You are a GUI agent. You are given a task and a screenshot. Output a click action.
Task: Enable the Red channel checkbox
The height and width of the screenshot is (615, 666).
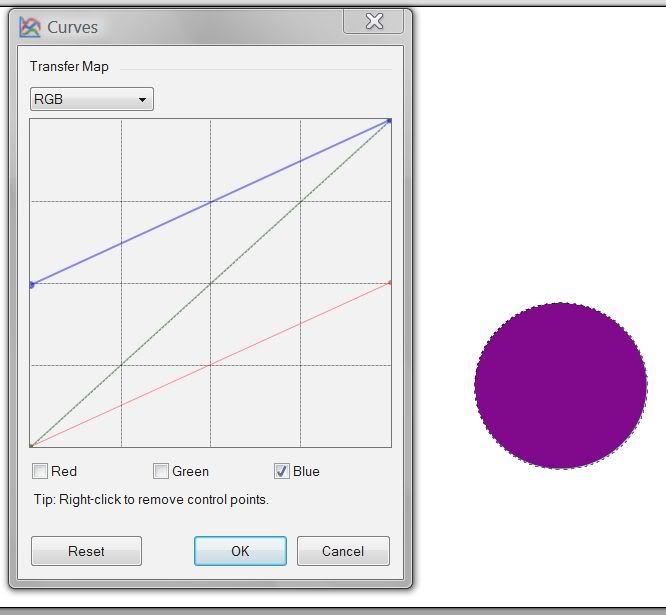(40, 471)
